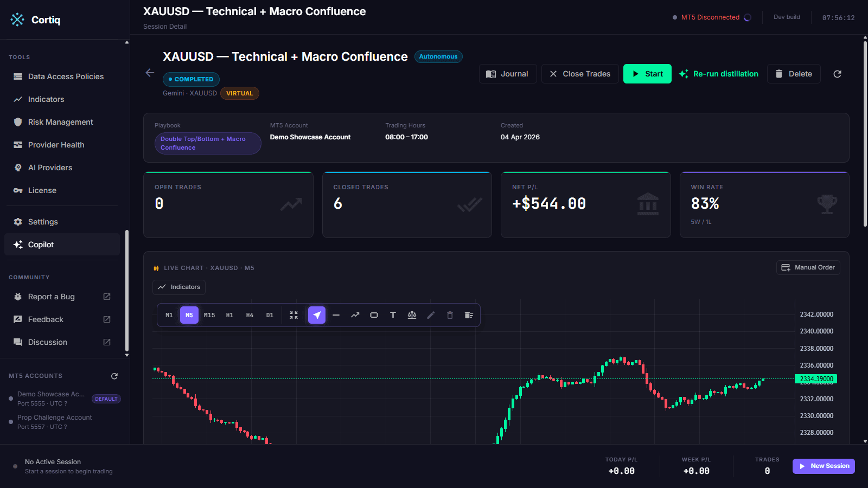The height and width of the screenshot is (488, 868).
Task: Select the Copilot sidebar item
Action: (x=62, y=245)
